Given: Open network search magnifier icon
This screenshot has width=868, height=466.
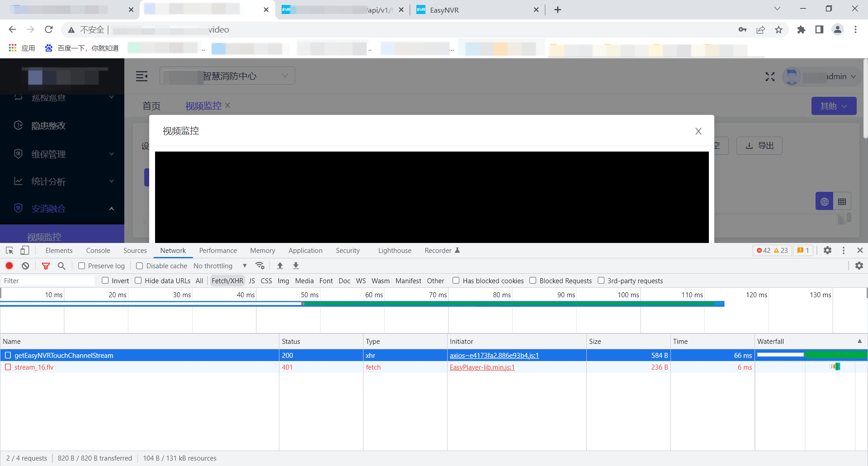Looking at the screenshot, I should pyautogui.click(x=61, y=266).
